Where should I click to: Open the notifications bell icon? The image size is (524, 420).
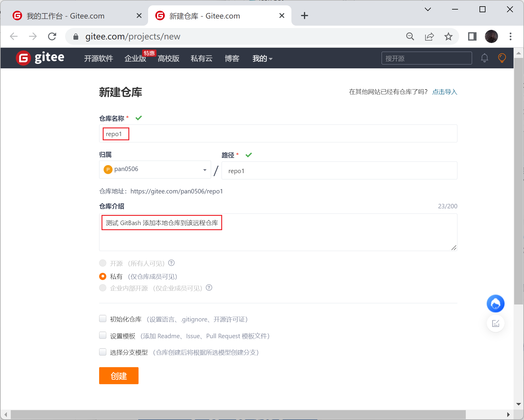pyautogui.click(x=484, y=58)
